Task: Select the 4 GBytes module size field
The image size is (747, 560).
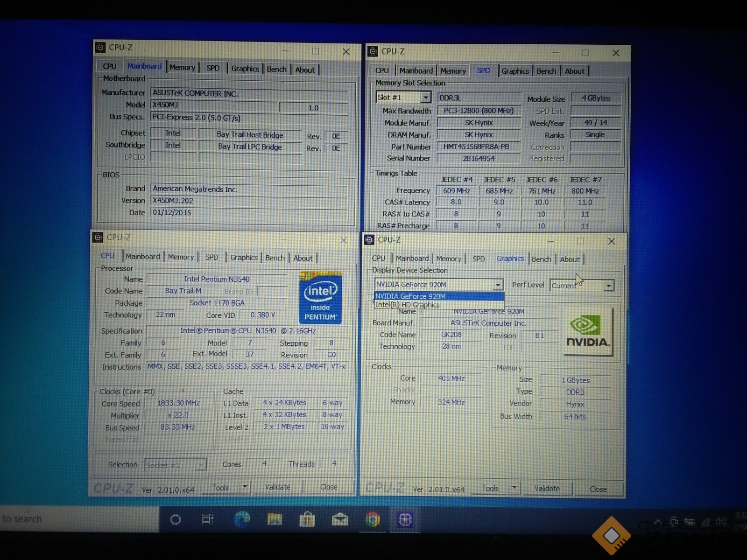Action: coord(596,98)
